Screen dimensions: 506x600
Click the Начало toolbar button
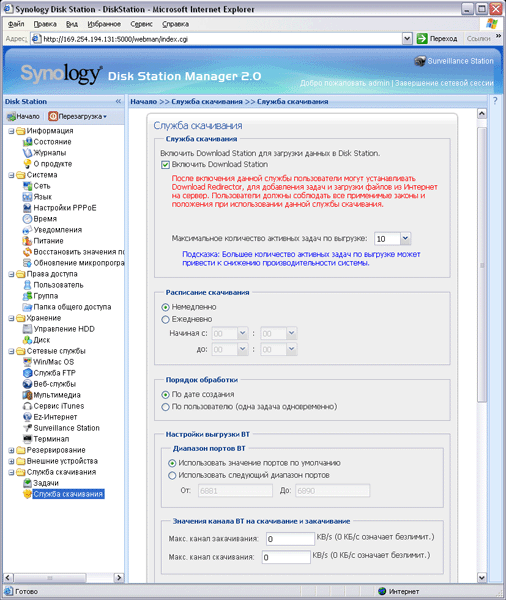pos(23,116)
